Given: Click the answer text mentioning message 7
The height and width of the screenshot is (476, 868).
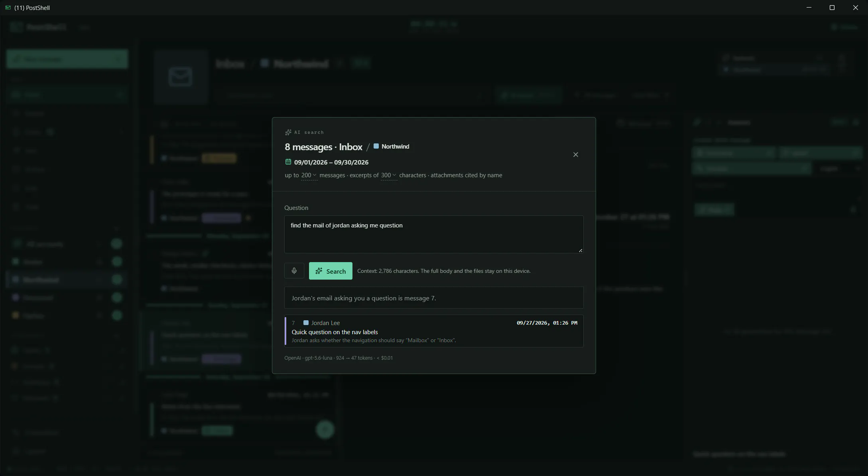Looking at the screenshot, I should click(364, 298).
